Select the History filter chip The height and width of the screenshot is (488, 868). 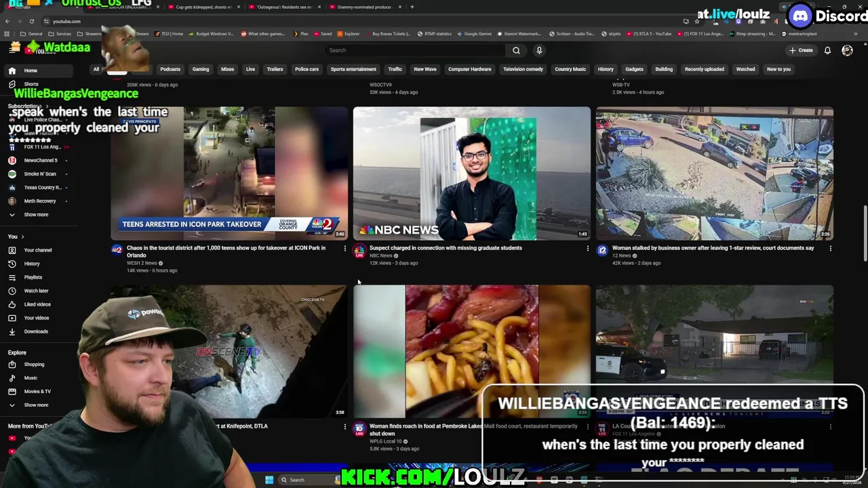pos(606,69)
